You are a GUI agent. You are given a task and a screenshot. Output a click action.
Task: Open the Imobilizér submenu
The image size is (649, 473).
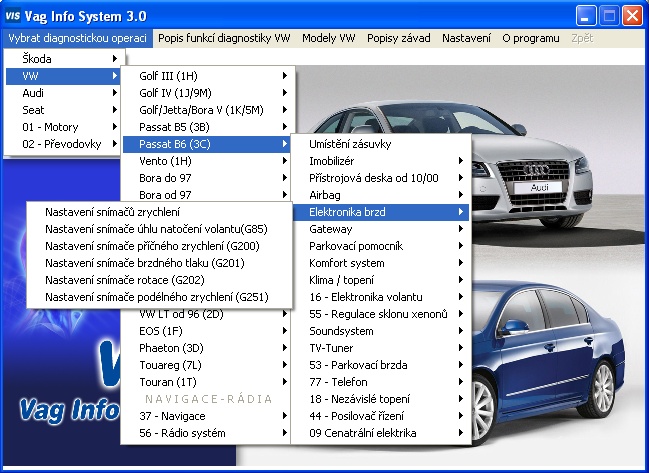(381, 161)
